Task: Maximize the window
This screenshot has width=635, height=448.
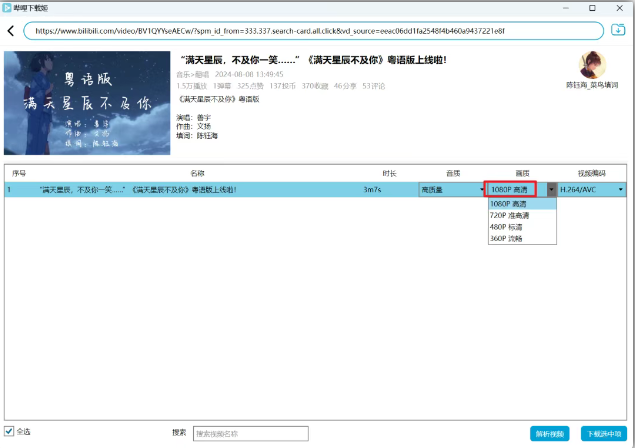Action: (592, 8)
